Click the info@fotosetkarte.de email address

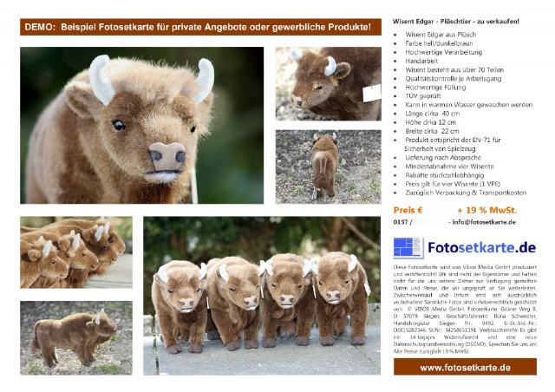484,222
